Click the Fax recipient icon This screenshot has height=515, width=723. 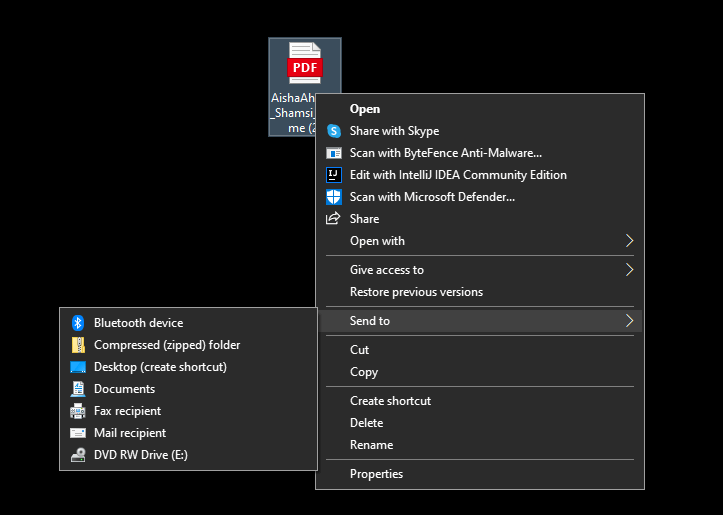point(78,411)
